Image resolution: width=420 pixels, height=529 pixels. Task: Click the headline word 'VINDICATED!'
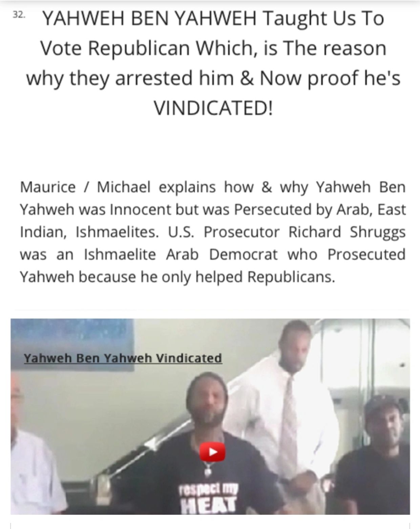pos(213,108)
